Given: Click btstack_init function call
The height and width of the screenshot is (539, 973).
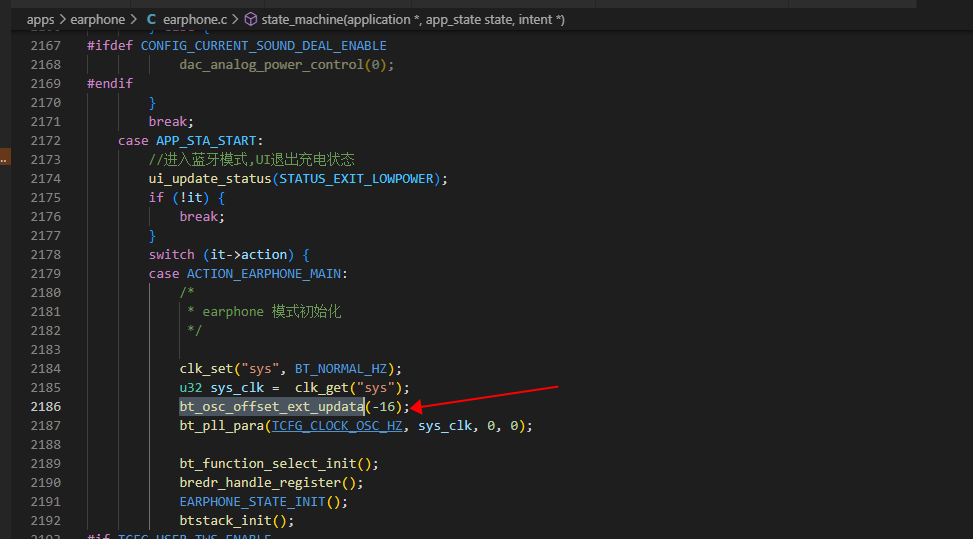Looking at the screenshot, I should 225,521.
